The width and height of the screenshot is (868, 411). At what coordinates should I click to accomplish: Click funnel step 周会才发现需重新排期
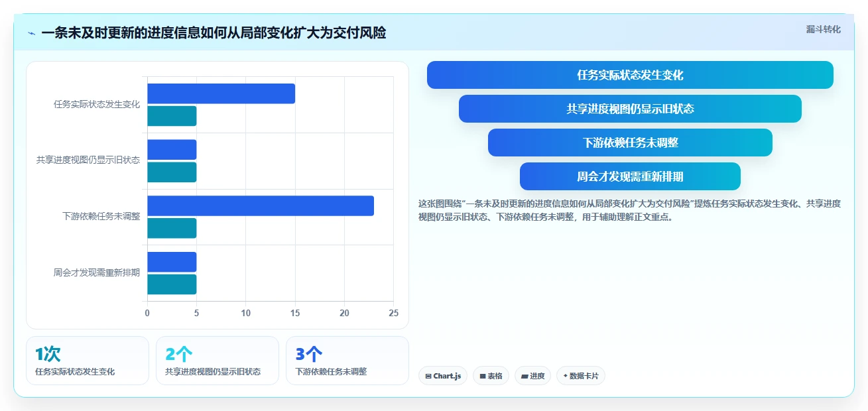pyautogui.click(x=630, y=176)
